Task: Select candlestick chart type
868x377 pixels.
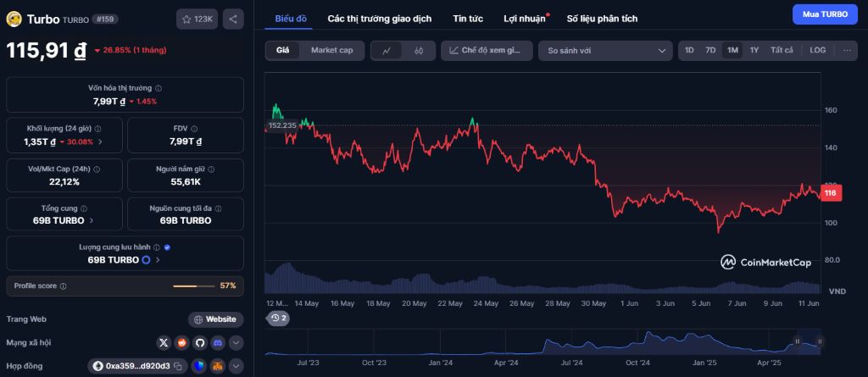Action: coord(419,50)
